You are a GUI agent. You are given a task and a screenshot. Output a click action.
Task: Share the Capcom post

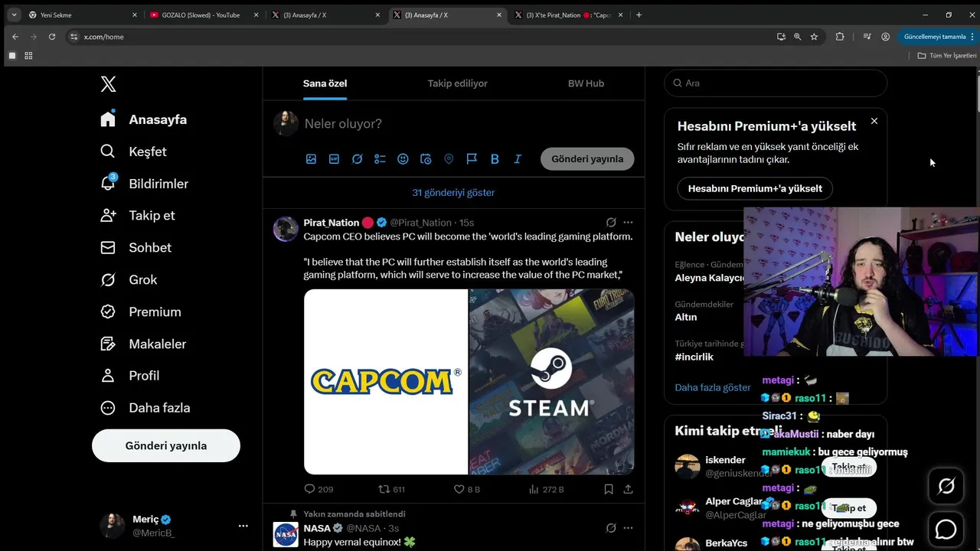point(628,489)
